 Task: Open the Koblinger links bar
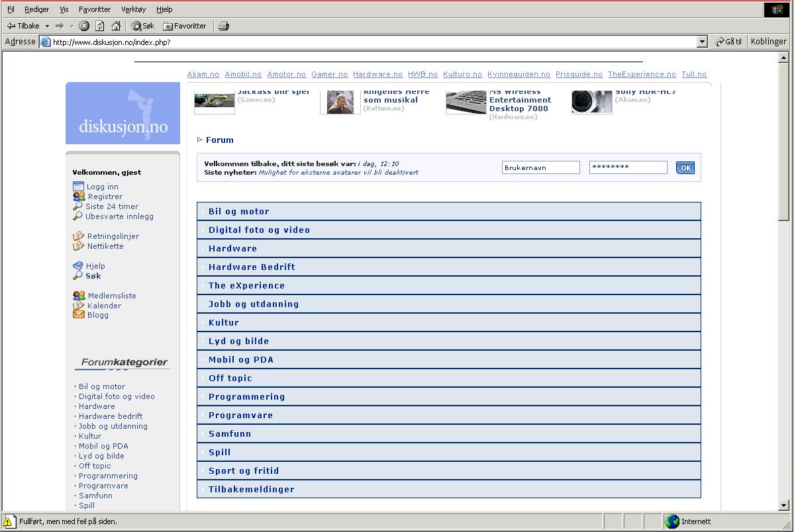768,42
